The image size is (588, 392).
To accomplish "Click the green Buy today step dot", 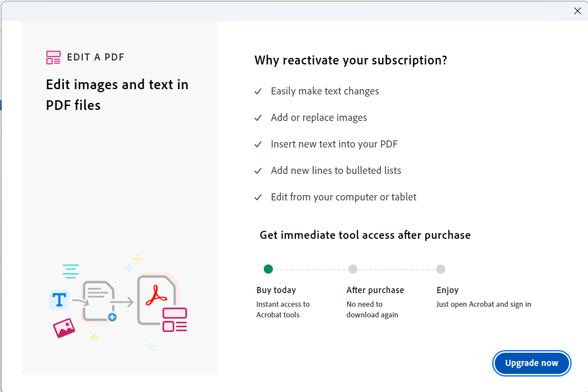I will pyautogui.click(x=268, y=269).
